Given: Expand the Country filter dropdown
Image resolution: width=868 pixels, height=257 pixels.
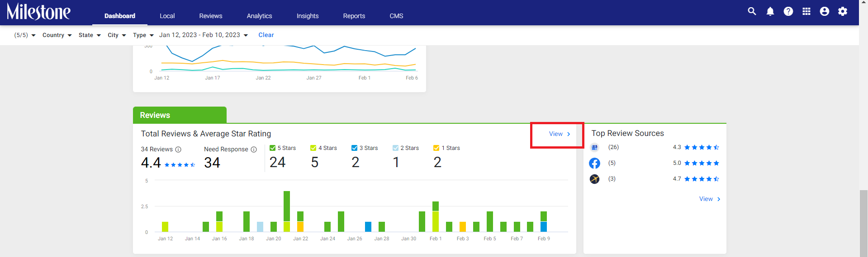Looking at the screenshot, I should click(x=57, y=35).
